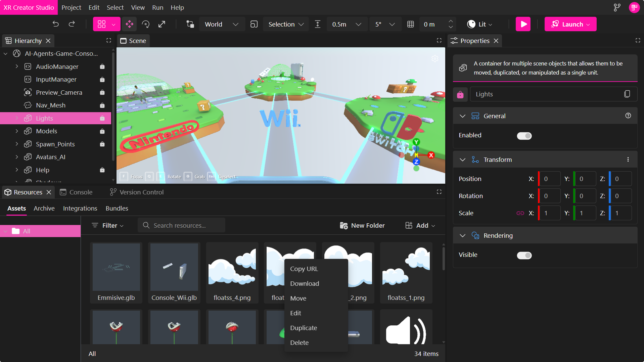The height and width of the screenshot is (362, 644).
Task: Toggle lock on Nav_Mesh row
Action: pos(102,105)
